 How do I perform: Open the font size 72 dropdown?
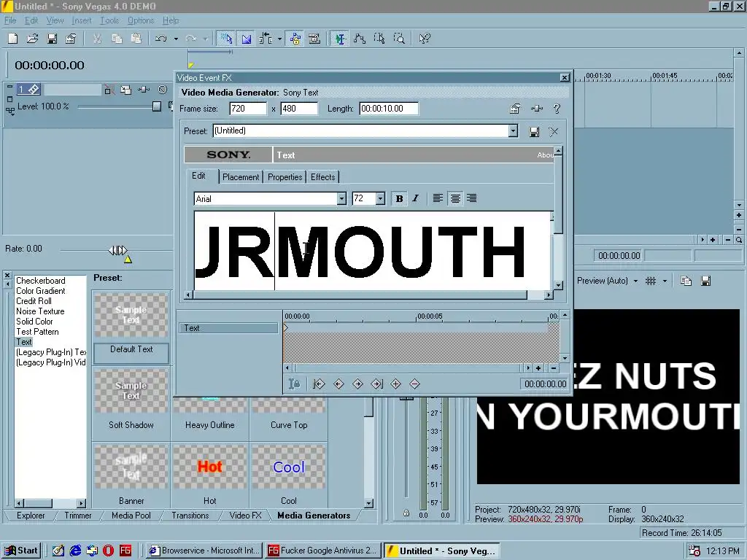pyautogui.click(x=380, y=198)
